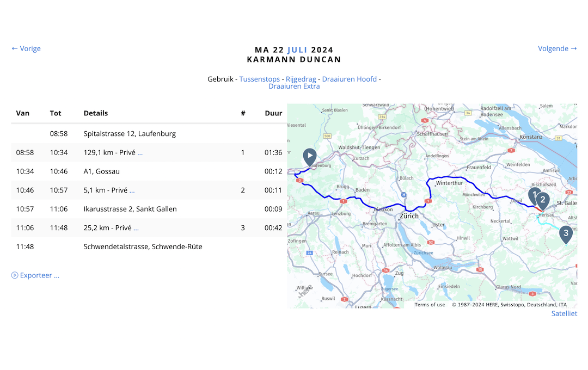The image size is (588, 370).
Task: Select the Spitalstrasse 12, Laufenburg row
Action: pyautogui.click(x=149, y=134)
